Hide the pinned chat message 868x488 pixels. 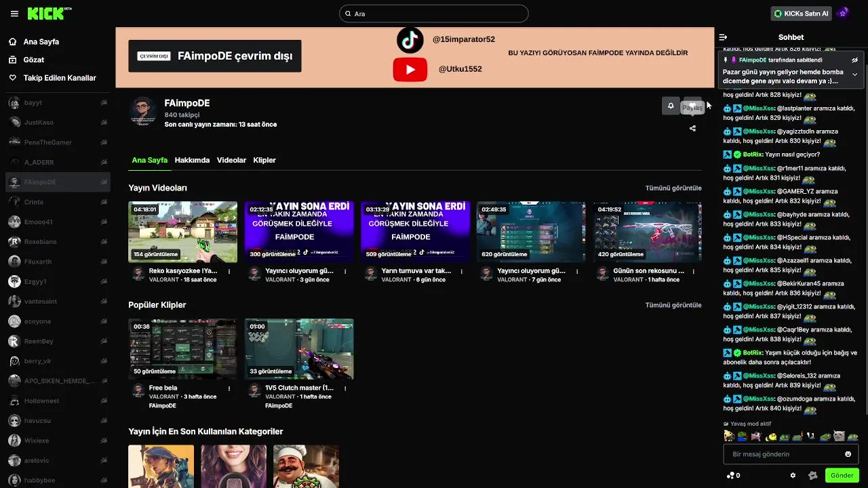pyautogui.click(x=854, y=60)
